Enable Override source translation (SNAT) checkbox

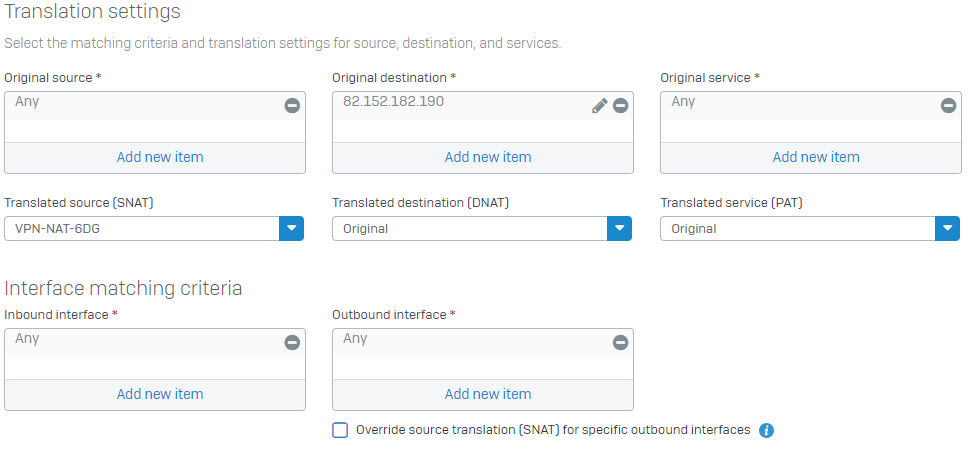pos(340,430)
